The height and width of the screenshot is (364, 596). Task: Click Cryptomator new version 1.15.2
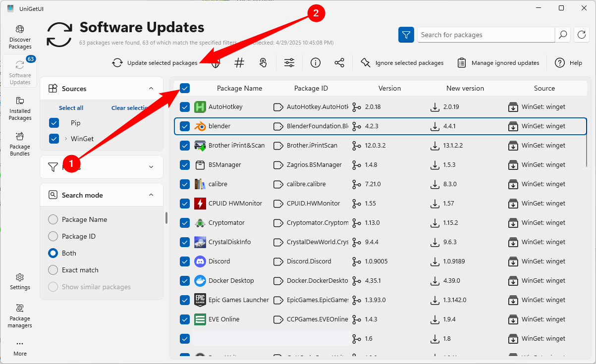(x=450, y=222)
